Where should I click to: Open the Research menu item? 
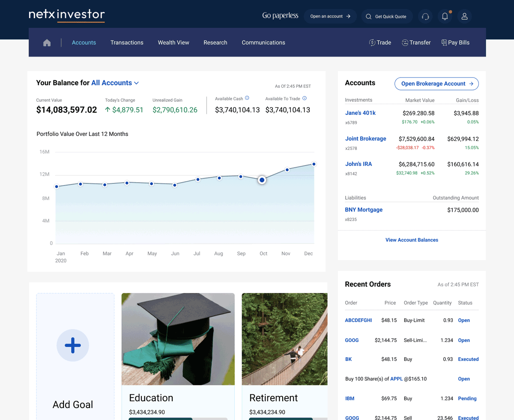coord(215,42)
